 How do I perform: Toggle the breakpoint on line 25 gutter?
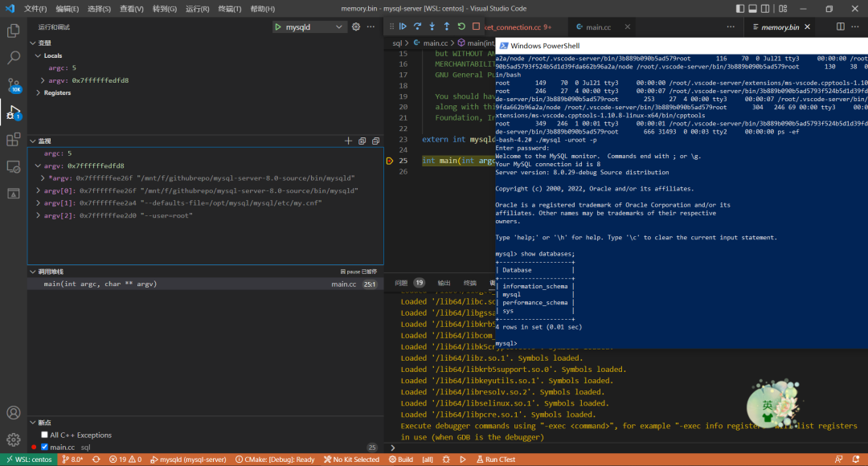(x=389, y=161)
